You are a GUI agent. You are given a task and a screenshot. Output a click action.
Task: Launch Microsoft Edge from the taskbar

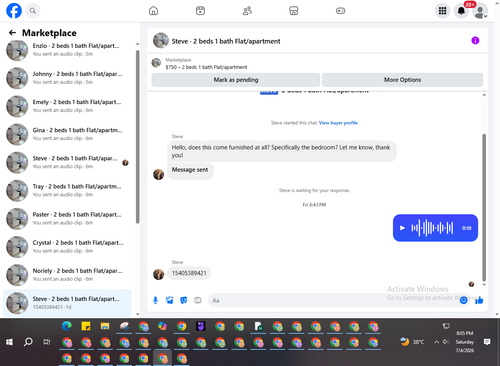pos(67,326)
